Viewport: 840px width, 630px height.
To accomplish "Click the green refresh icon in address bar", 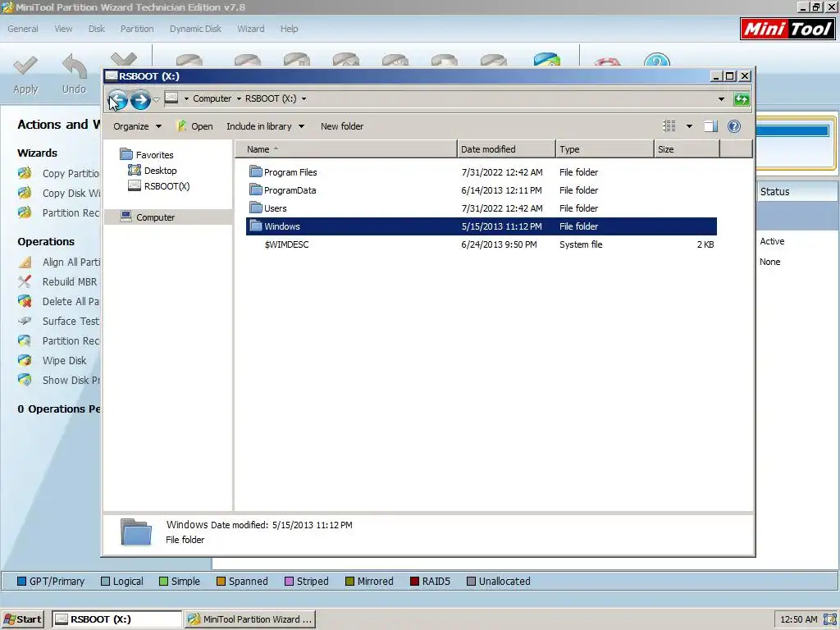I will point(742,99).
